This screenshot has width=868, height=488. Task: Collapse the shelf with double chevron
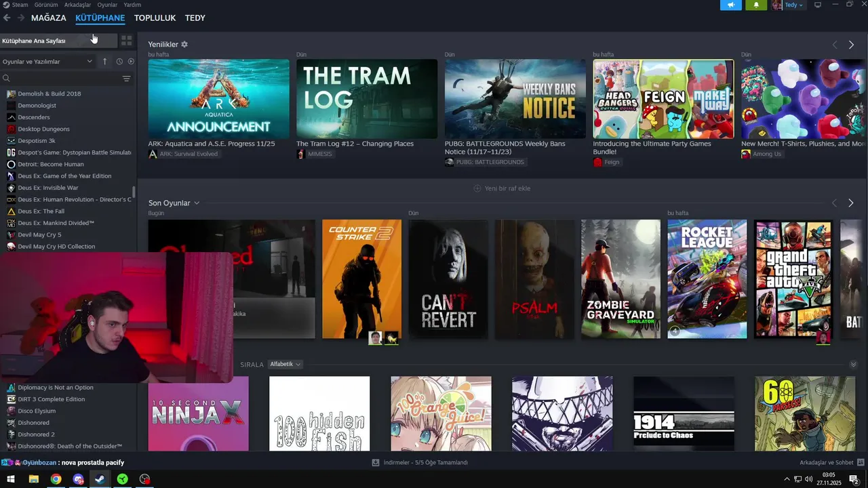tap(853, 364)
